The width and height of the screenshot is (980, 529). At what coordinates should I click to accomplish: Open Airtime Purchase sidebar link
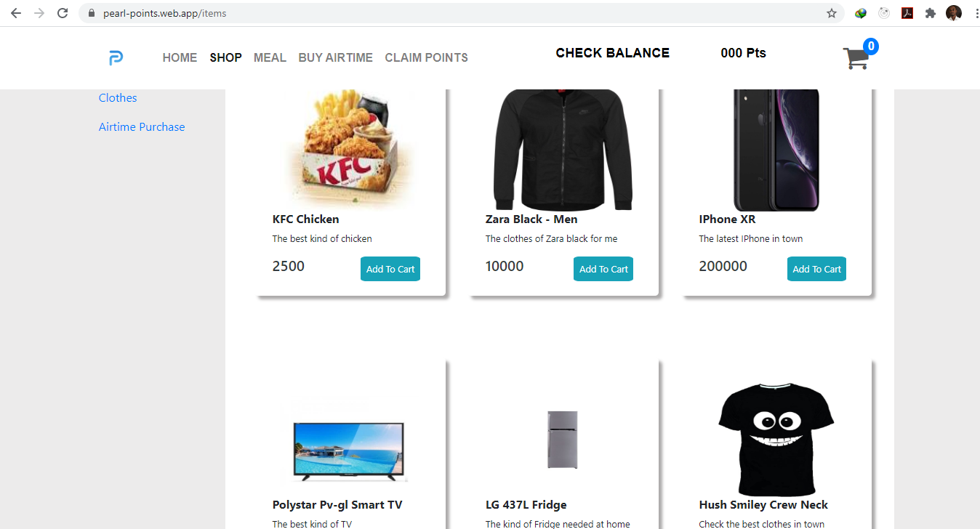point(142,127)
